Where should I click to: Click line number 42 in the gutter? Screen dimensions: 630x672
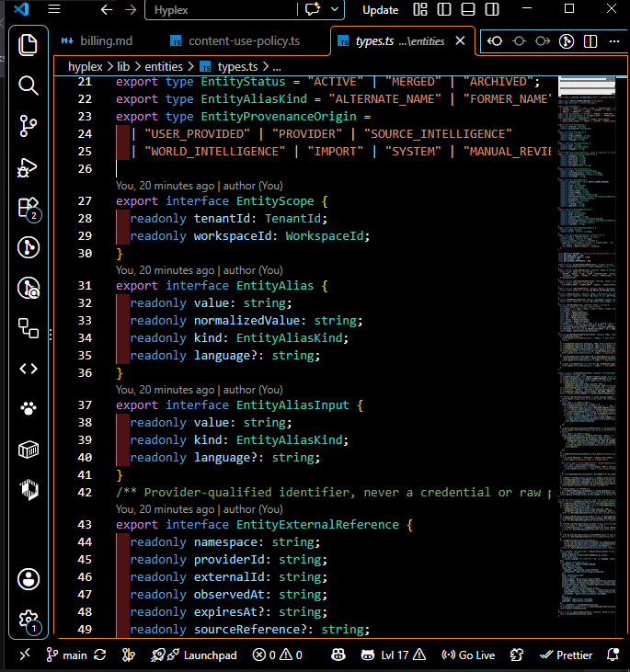coord(85,493)
